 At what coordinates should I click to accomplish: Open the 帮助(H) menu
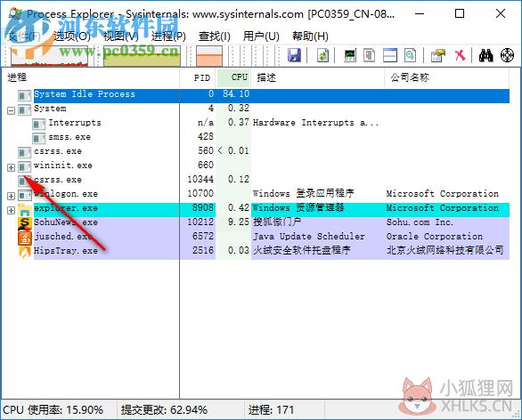(310, 36)
